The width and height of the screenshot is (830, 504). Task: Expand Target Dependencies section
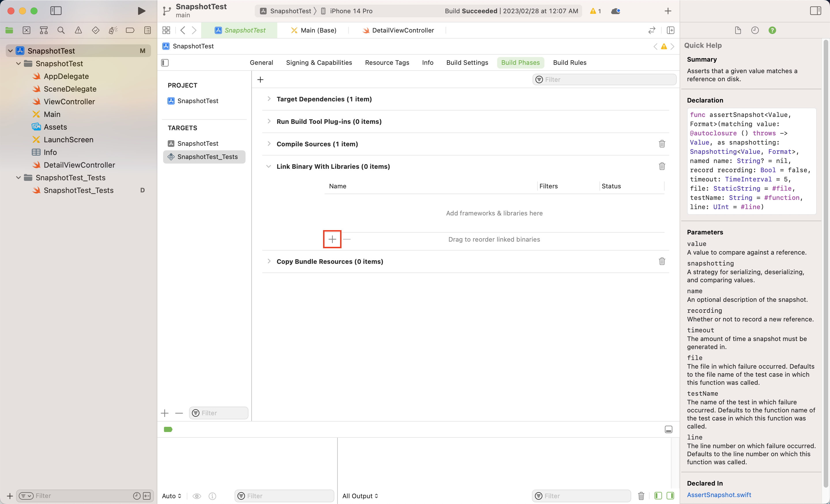(269, 99)
